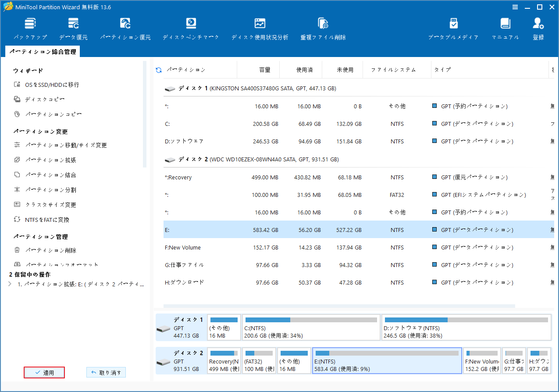
Task: Open ディスク使用状況分析 (Disk Usage Analyzer)
Action: [x=260, y=26]
